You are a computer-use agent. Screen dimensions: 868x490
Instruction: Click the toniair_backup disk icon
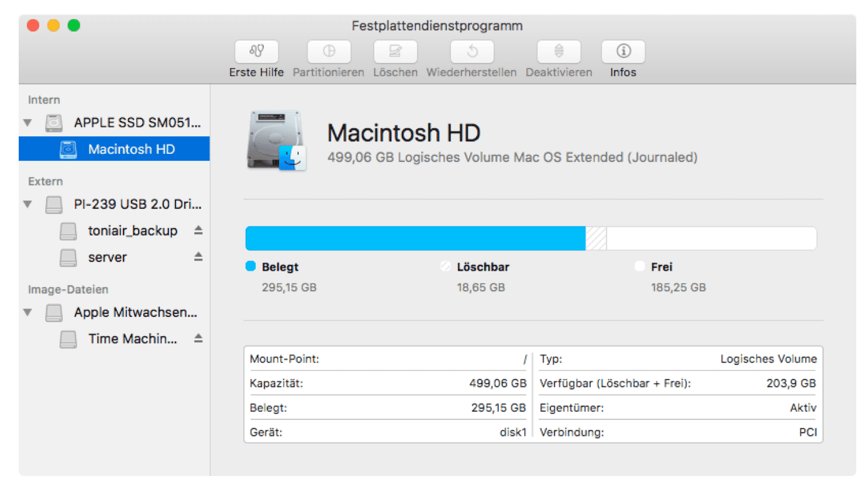(68, 231)
